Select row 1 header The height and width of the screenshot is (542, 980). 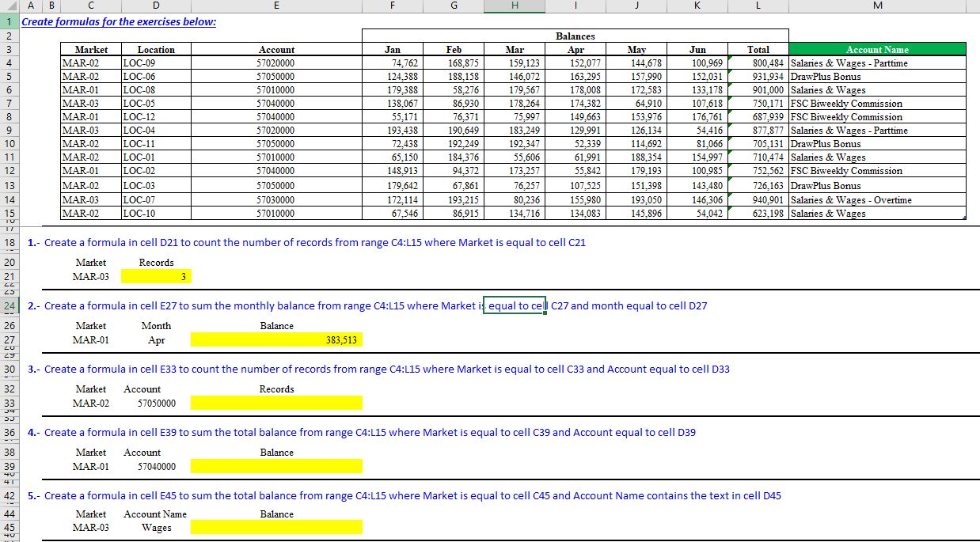(9, 21)
